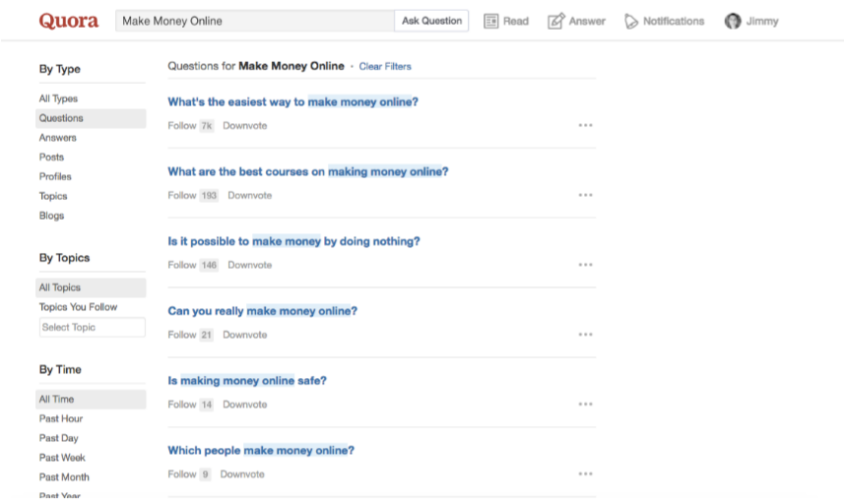Viewport: 844px width, 504px height.
Task: Click the Select Topic input box
Action: coord(92,327)
